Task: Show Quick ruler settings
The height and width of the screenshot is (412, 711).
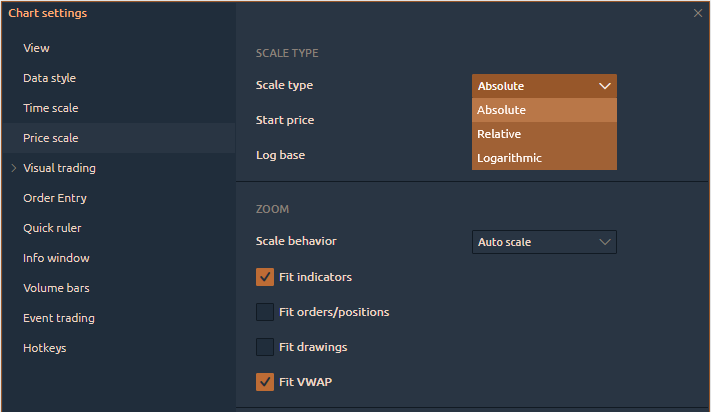Action: tap(52, 228)
